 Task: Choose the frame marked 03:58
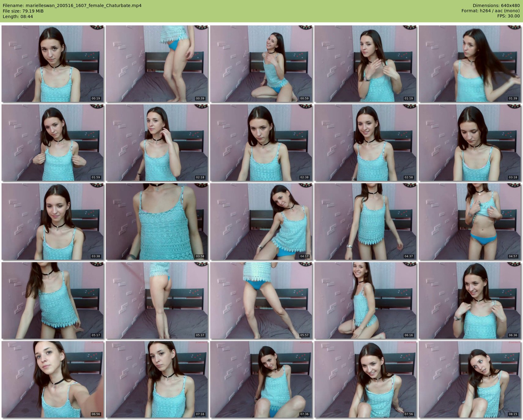tap(157, 221)
